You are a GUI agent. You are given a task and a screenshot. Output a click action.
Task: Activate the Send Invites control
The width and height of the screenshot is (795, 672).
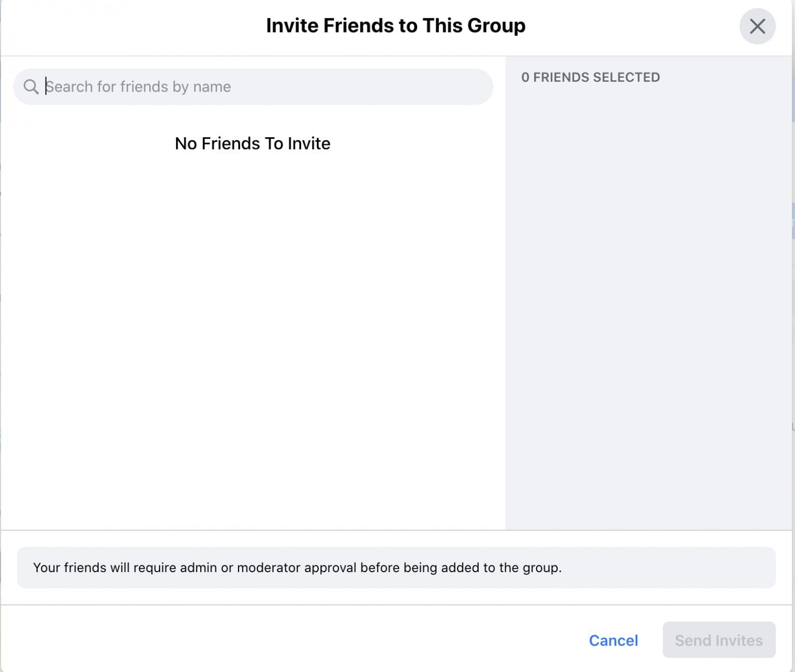click(718, 640)
